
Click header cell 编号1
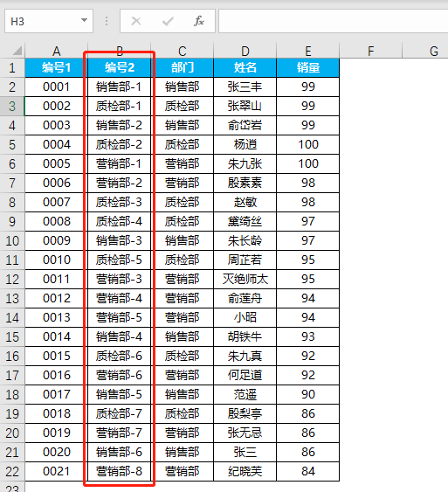(x=57, y=68)
